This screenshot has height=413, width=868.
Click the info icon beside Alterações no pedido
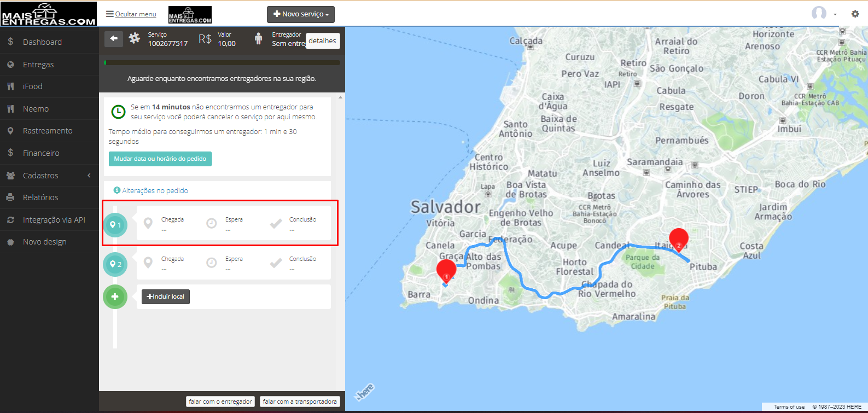click(x=116, y=190)
